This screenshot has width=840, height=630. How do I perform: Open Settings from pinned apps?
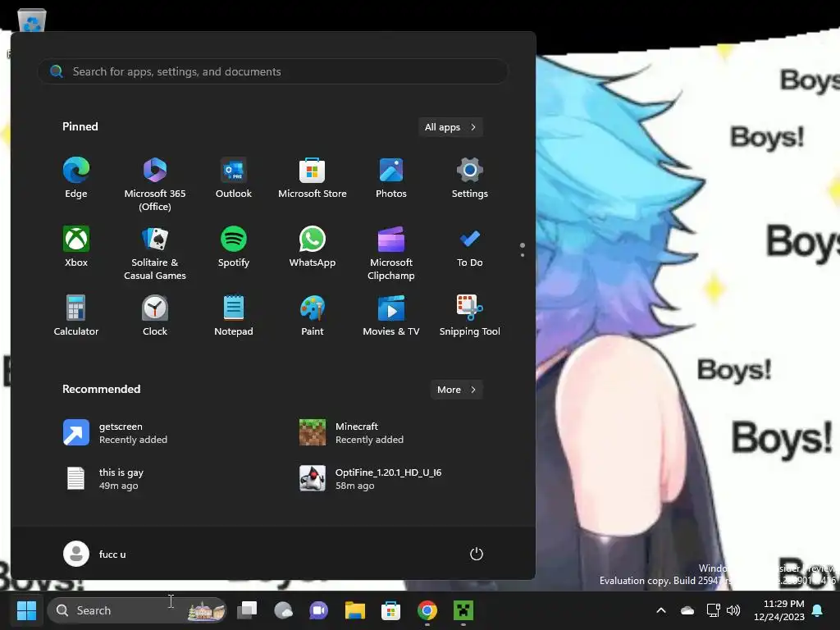pyautogui.click(x=470, y=178)
